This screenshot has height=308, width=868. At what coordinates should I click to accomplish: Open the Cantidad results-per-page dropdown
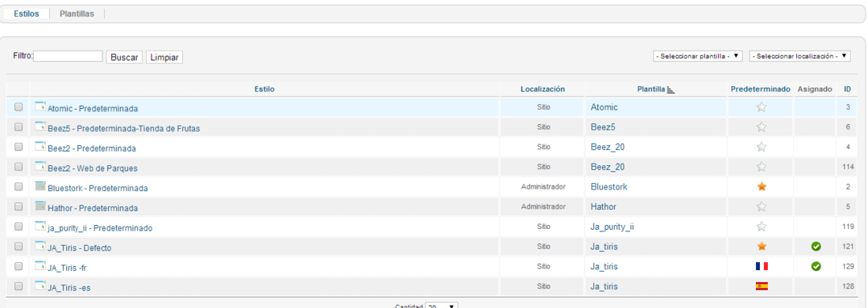[442, 306]
